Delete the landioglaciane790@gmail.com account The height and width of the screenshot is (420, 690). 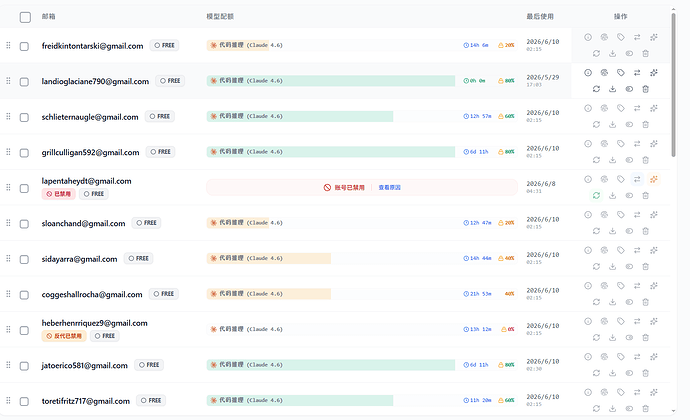(x=646, y=89)
